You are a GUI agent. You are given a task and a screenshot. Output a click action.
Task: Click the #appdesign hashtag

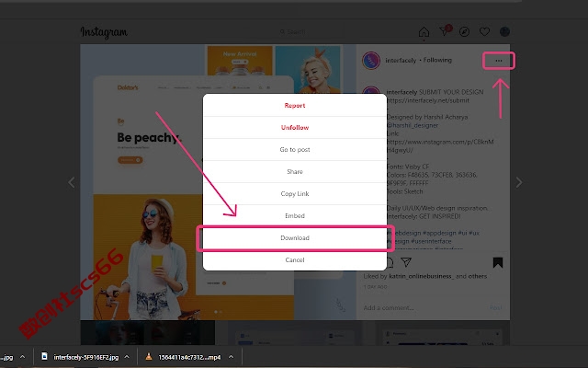point(439,233)
